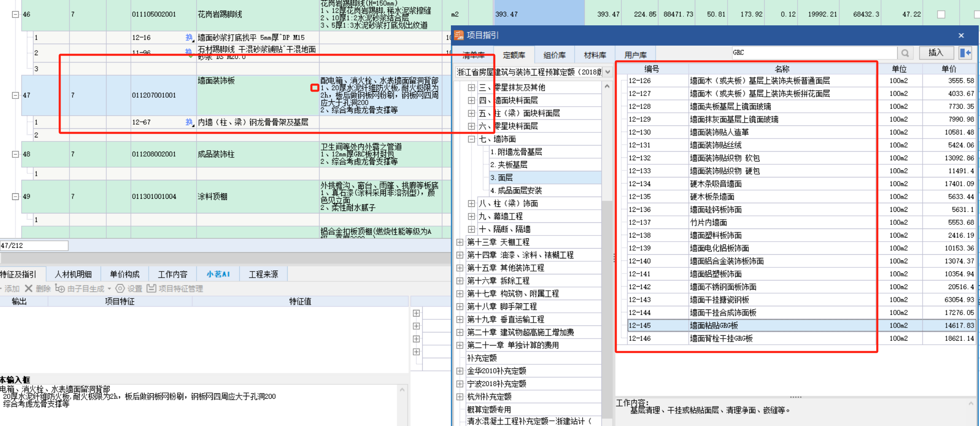Collapse row 46 in the bill table
Image resolution: width=980 pixels, height=426 pixels.
pos(15,14)
